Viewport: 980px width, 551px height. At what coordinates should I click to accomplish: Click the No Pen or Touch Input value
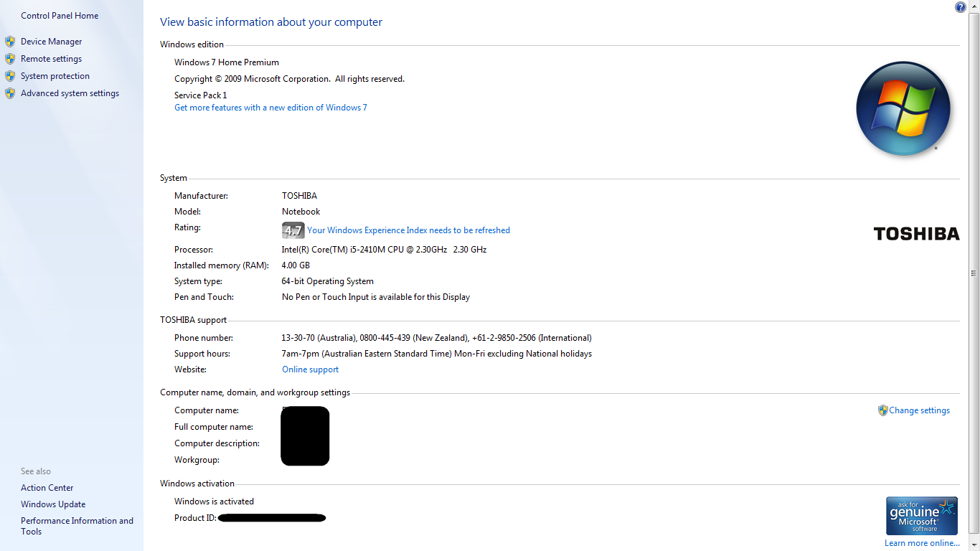tap(376, 297)
